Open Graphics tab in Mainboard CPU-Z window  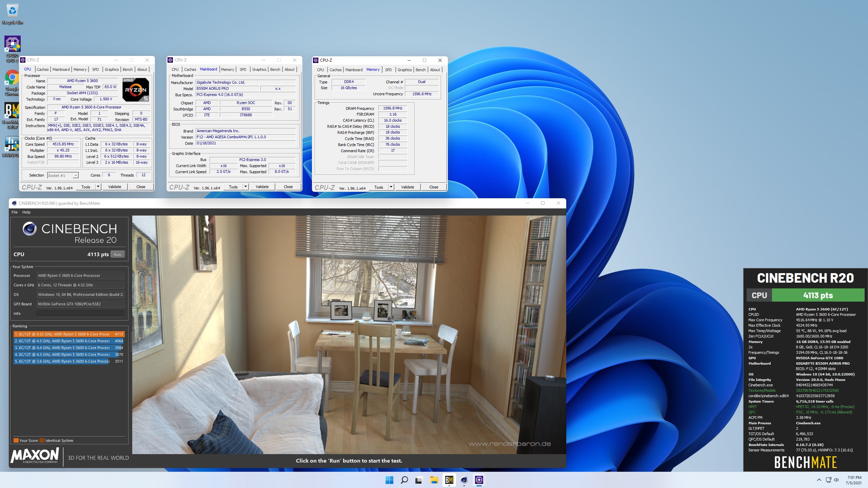coord(259,69)
